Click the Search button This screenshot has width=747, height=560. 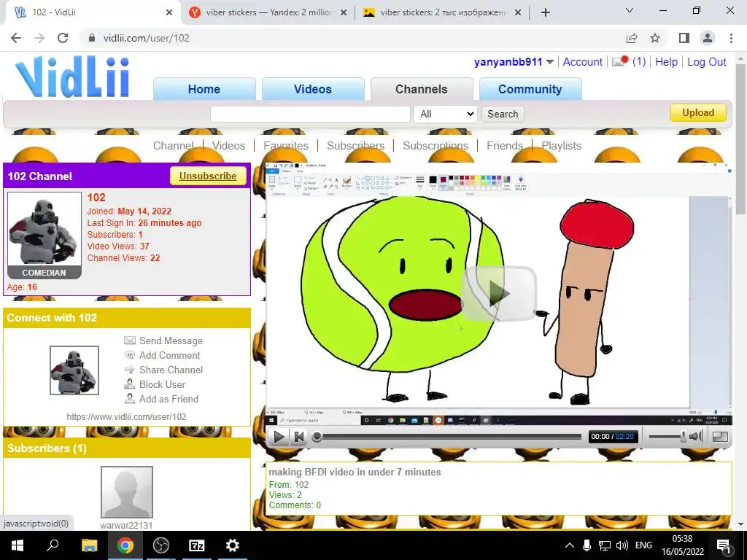click(x=503, y=114)
